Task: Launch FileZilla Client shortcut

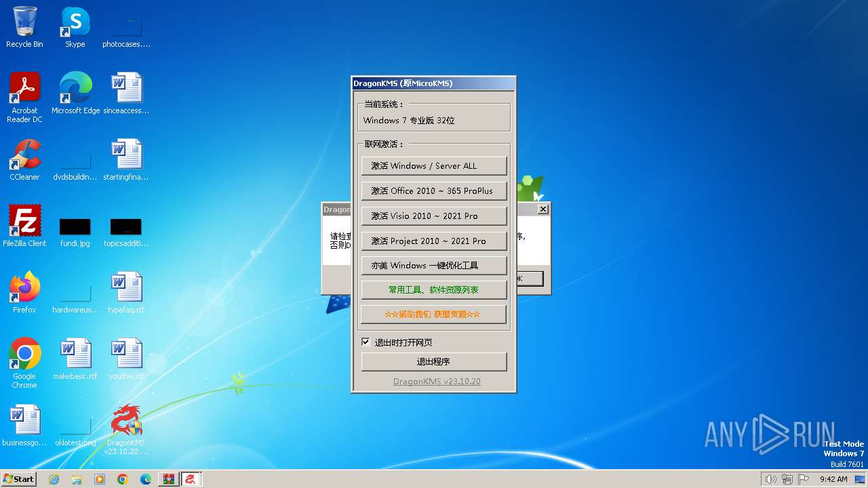Action: [x=24, y=226]
